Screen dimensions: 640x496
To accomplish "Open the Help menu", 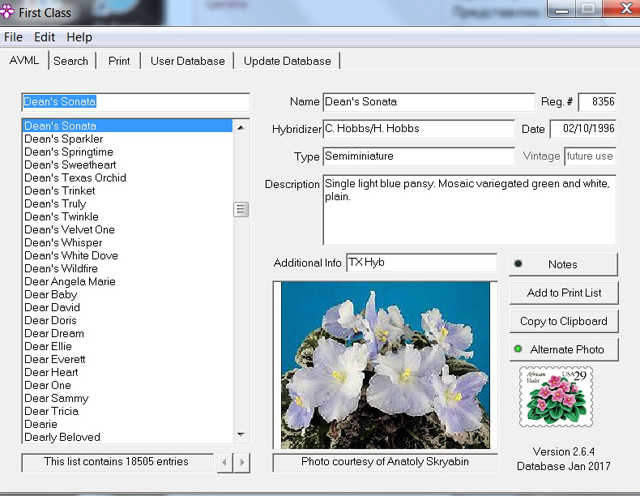I will pos(79,37).
